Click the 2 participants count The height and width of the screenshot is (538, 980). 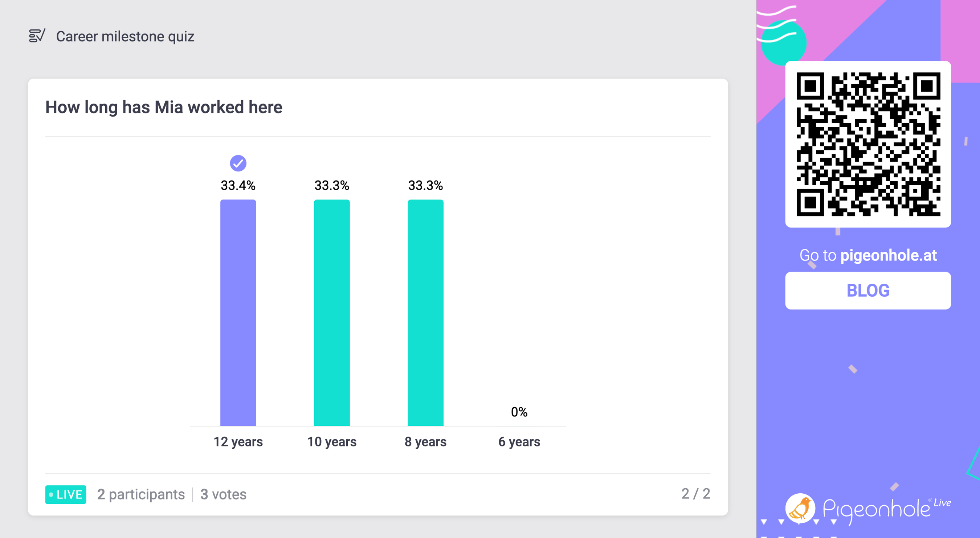[x=141, y=494]
